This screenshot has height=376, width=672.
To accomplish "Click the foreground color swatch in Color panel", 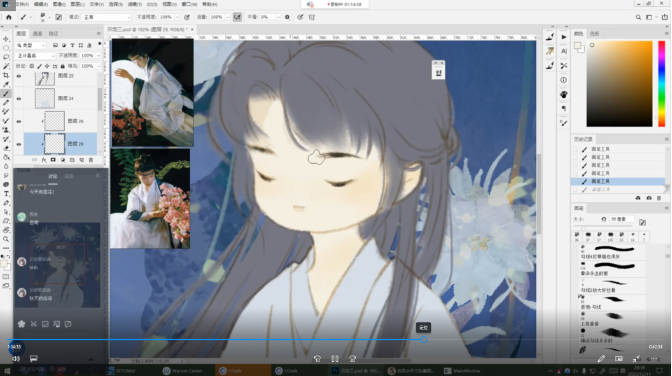I will coord(578,45).
